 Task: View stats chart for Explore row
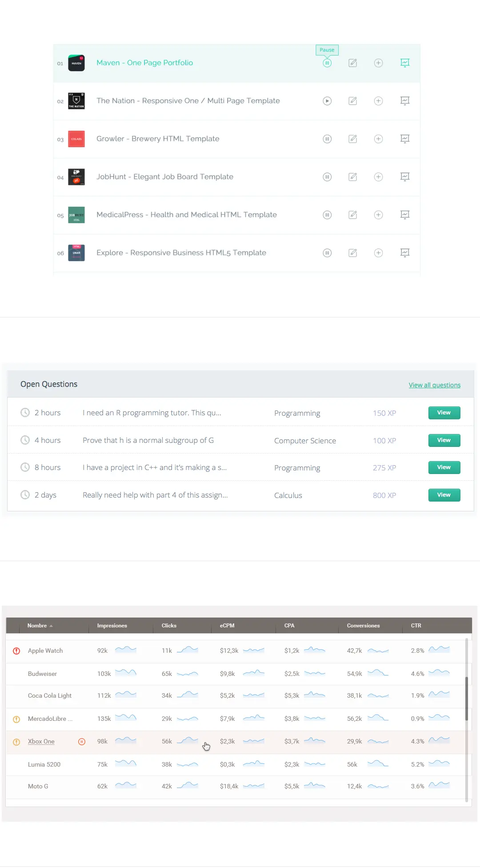(405, 253)
